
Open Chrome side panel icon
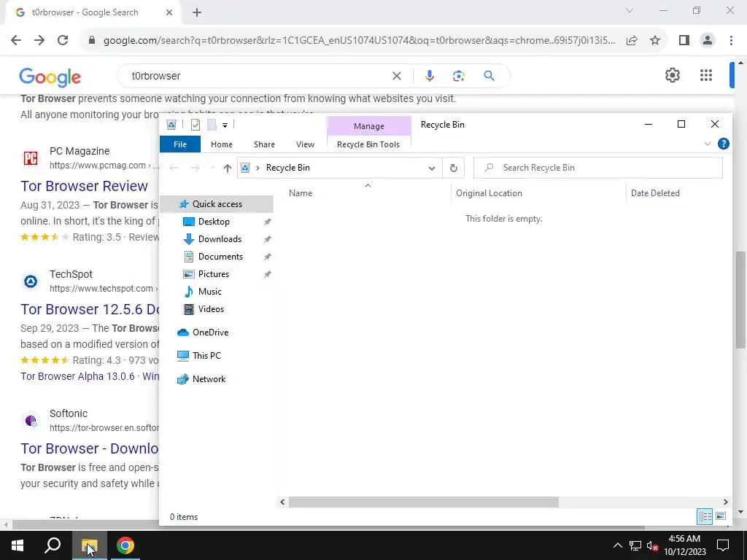(684, 41)
